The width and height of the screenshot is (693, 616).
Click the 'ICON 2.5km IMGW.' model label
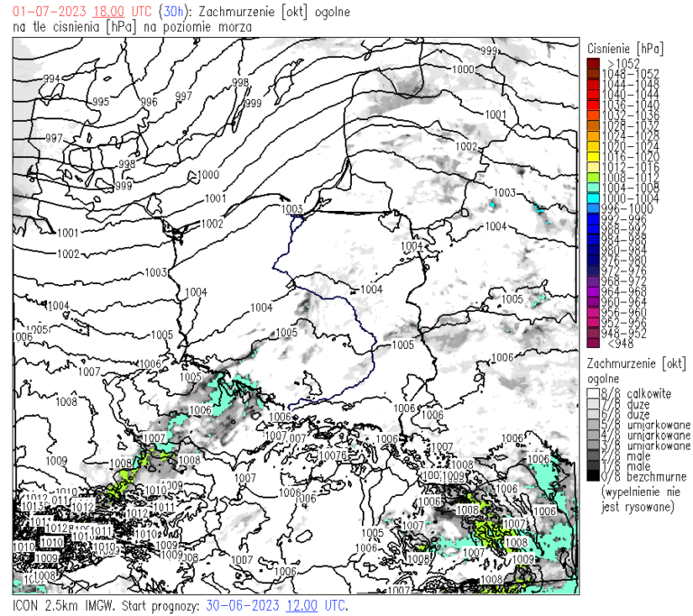(x=64, y=605)
